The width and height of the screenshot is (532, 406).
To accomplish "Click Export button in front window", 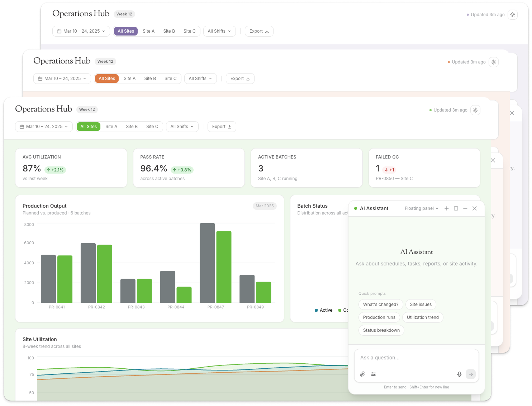I will point(222,127).
